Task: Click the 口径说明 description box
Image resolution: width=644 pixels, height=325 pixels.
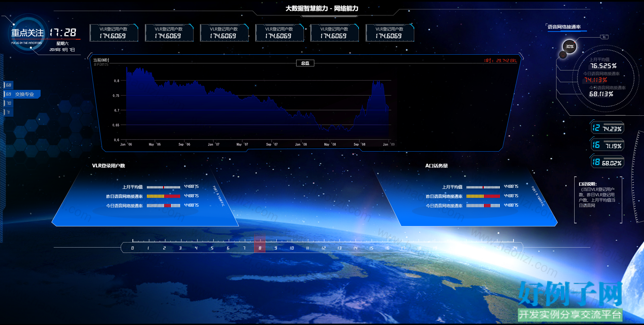Action: pos(598,200)
